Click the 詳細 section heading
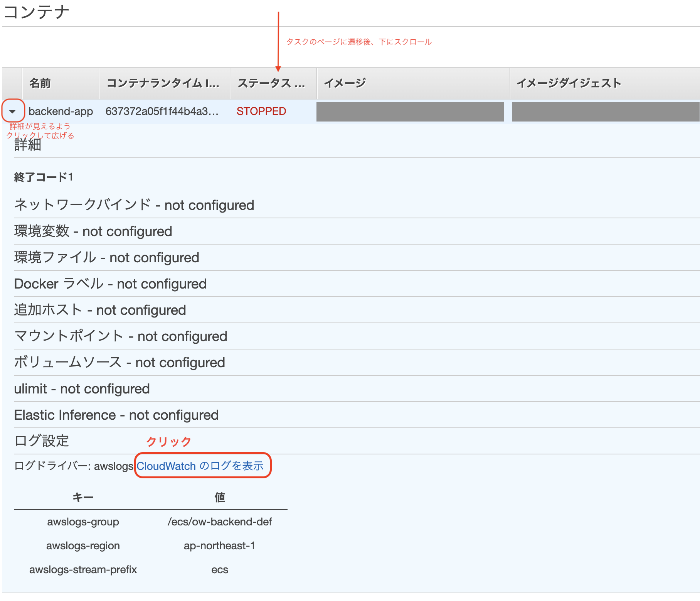 coord(27,145)
